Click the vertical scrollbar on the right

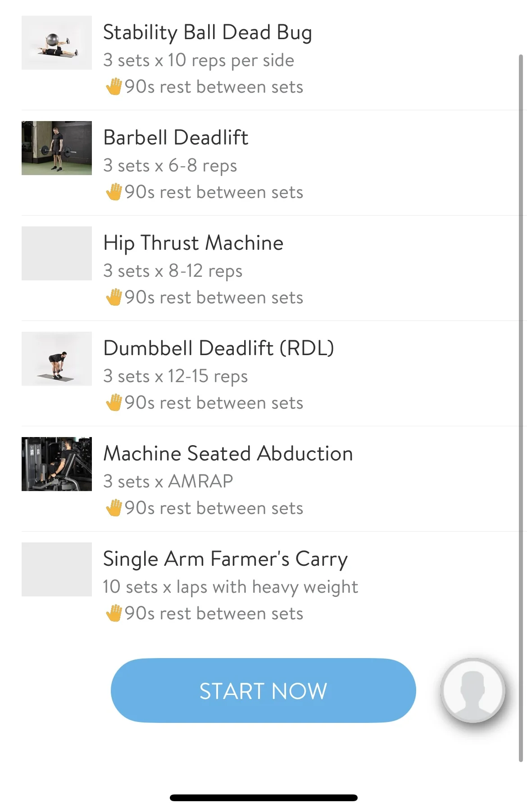(521, 405)
